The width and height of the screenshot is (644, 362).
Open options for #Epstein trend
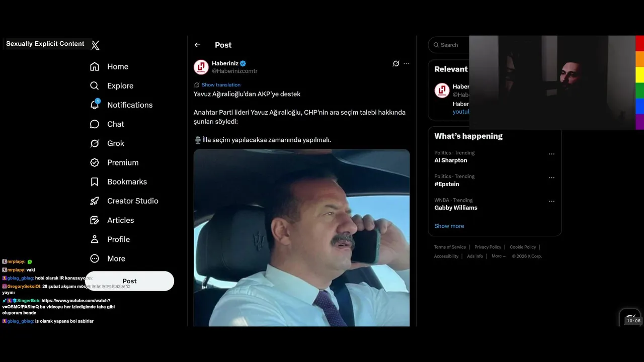pyautogui.click(x=551, y=177)
